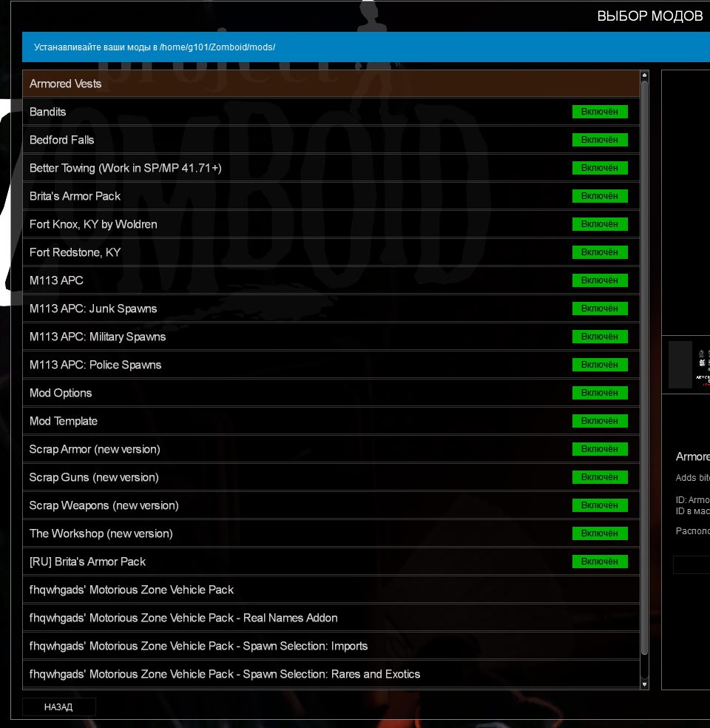710x728 pixels.
Task: Select the Spawn Selection: Rares and Exotics entry
Action: [x=225, y=674]
